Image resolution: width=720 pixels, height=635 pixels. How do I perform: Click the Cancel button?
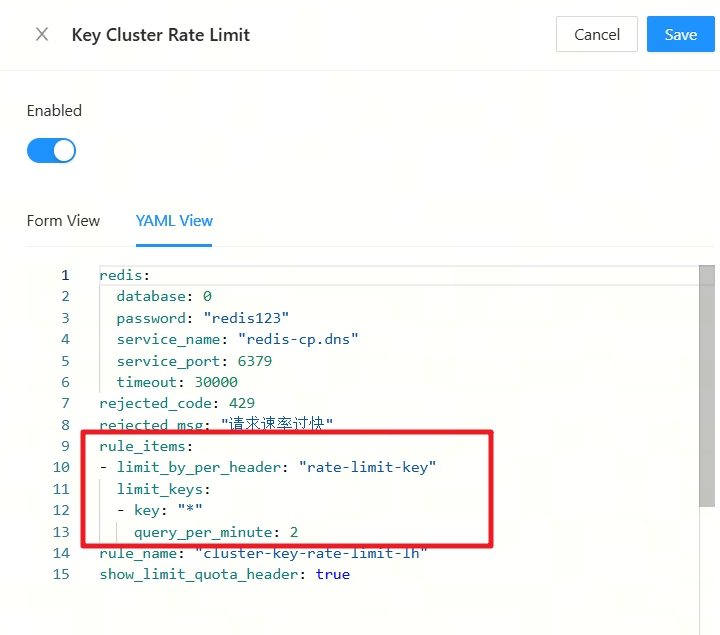point(596,34)
